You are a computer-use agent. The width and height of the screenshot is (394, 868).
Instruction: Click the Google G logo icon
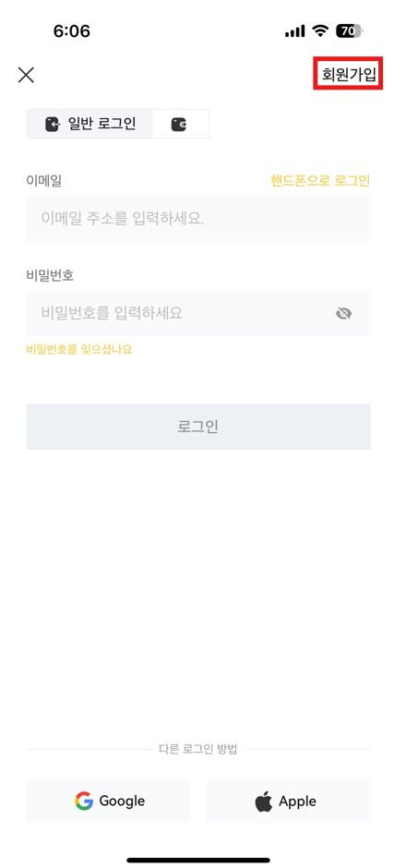coord(84,801)
